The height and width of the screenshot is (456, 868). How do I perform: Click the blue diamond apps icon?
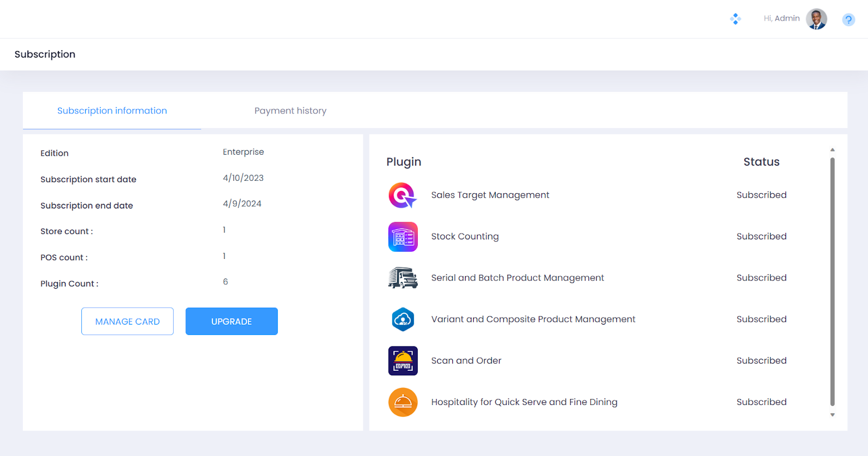(736, 19)
